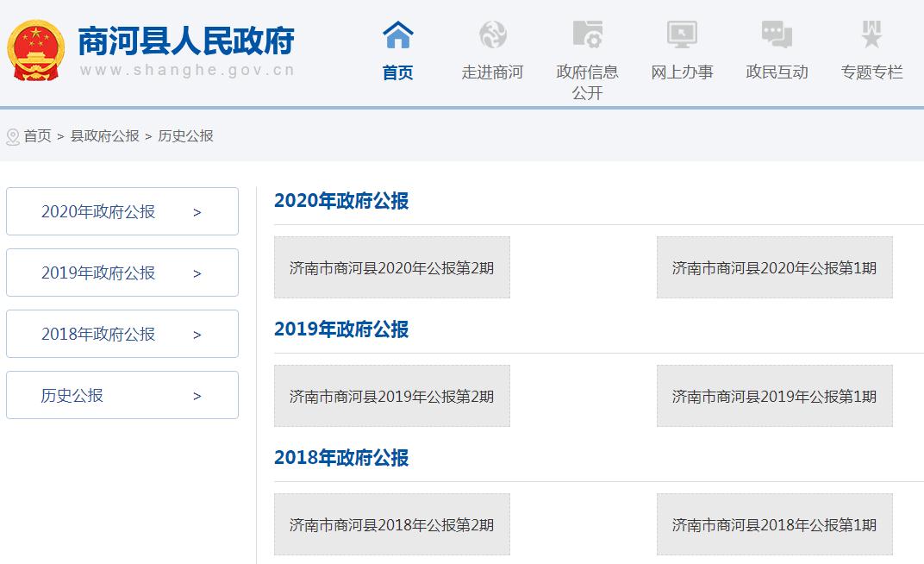The width and height of the screenshot is (924, 564).
Task: Click the chat bubbles icon above 政民互动
Action: pos(777,34)
